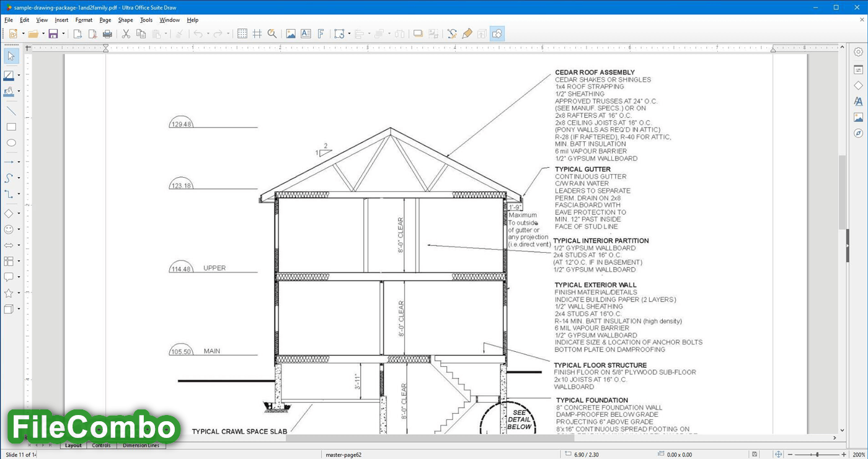Click the status bar zoom slider

(817, 455)
